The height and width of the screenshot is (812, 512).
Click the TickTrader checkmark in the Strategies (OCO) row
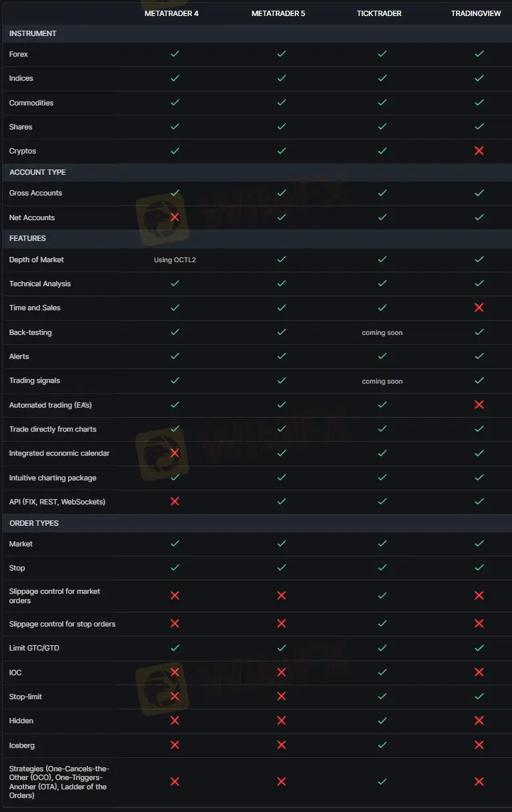point(382,781)
